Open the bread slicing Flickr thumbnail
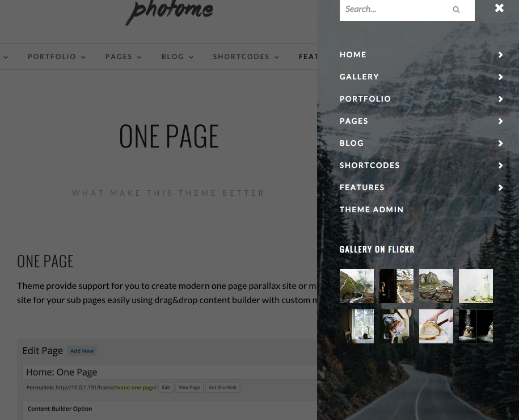 click(436, 326)
